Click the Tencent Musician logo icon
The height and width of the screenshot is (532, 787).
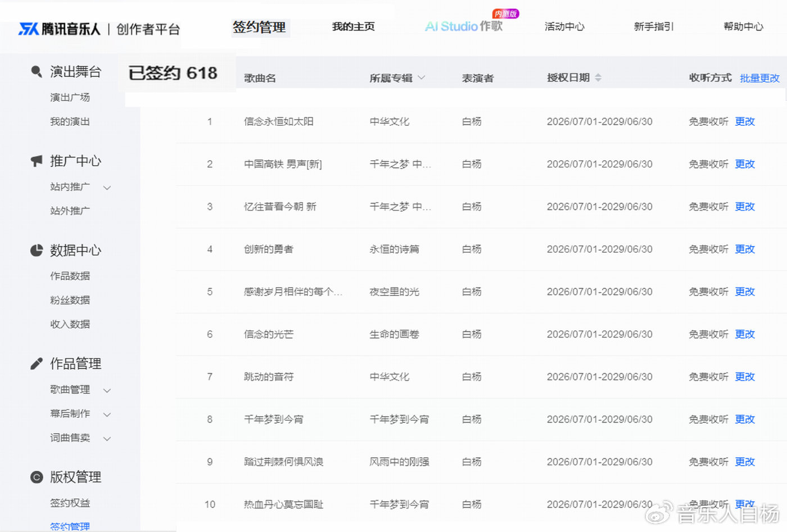[x=28, y=29]
